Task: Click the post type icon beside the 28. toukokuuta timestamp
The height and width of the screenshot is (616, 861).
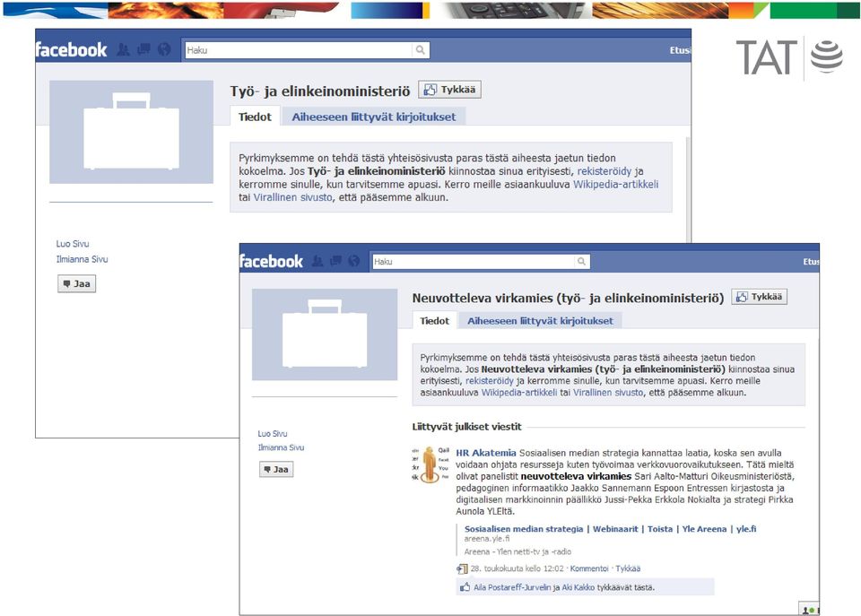Action: (x=462, y=568)
